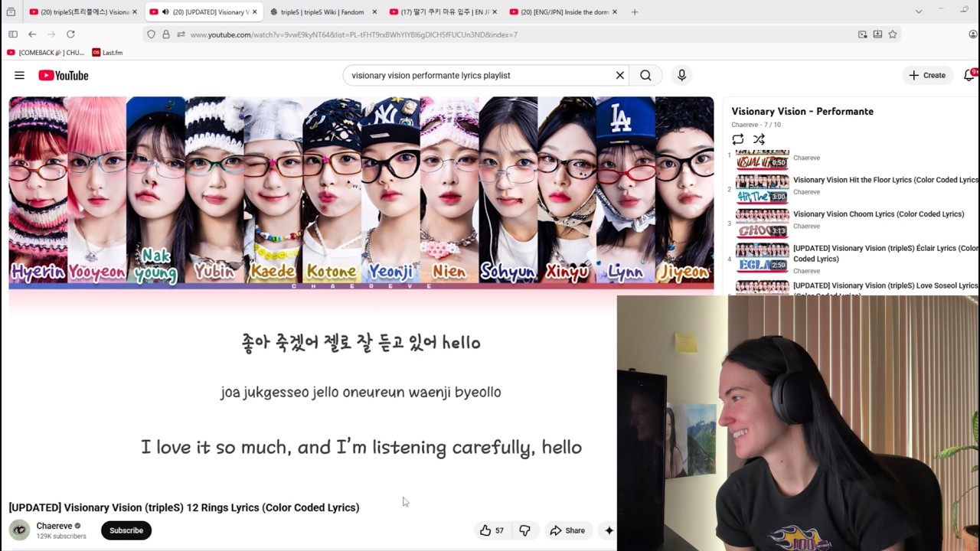Open the COMEBACK CHU bookmark
Viewport: 980px width, 551px height.
coord(45,53)
